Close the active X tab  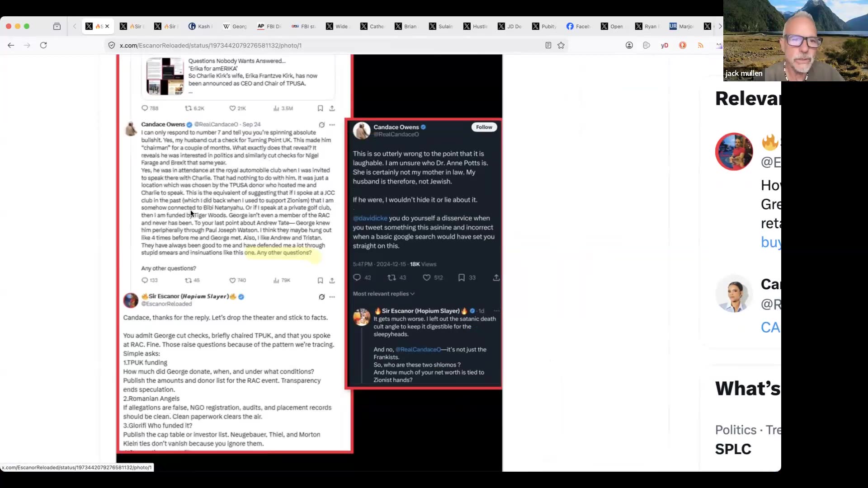point(107,26)
